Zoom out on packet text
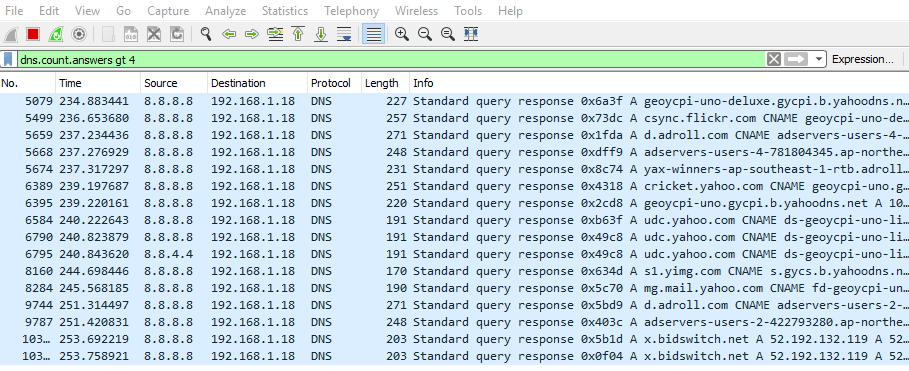 click(x=425, y=34)
